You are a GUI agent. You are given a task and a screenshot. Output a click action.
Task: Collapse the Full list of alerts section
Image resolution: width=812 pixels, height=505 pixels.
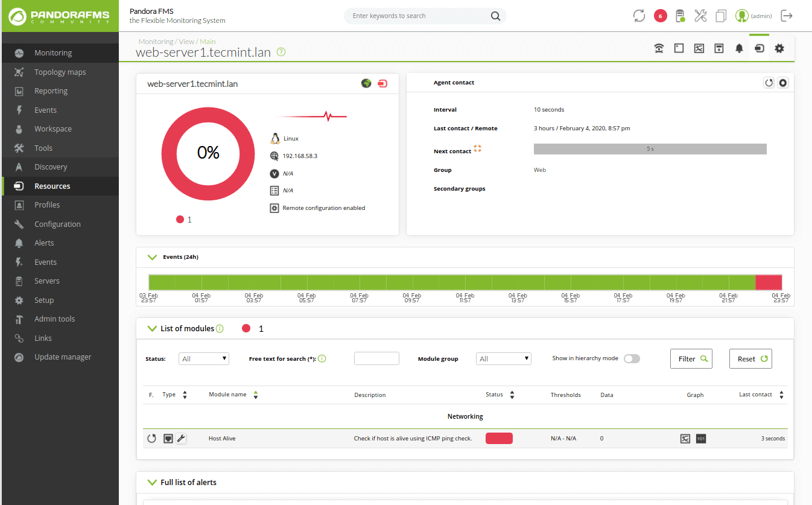coord(152,483)
